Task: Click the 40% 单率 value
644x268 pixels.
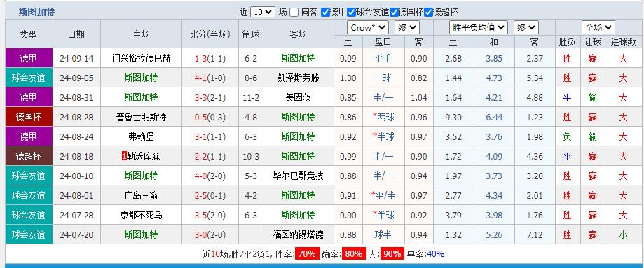Action: [436, 254]
